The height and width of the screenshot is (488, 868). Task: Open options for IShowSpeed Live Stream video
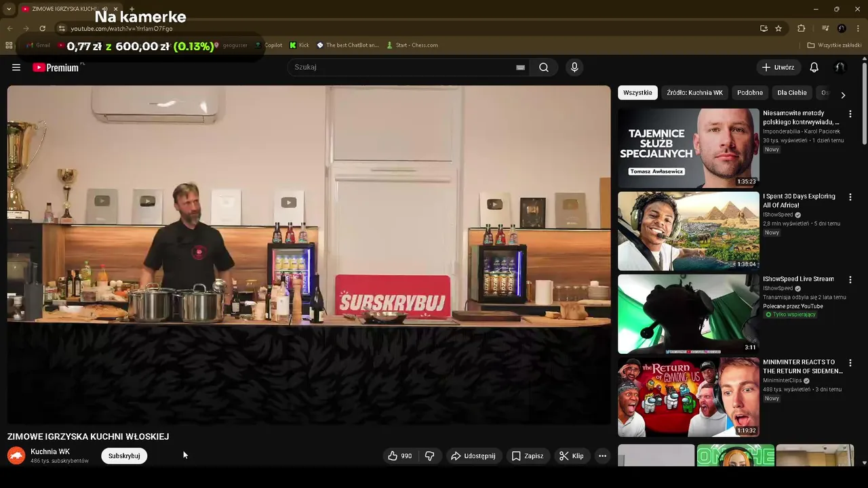pyautogui.click(x=850, y=279)
